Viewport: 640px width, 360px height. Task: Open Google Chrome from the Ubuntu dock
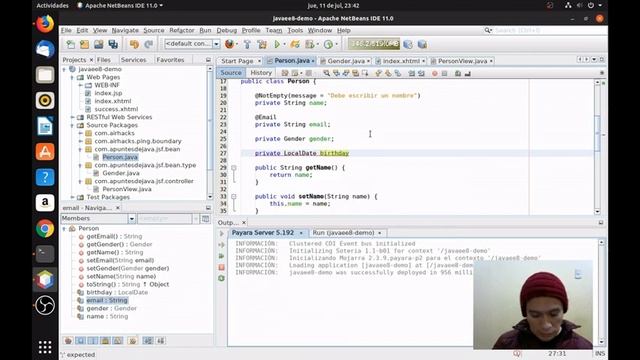click(x=45, y=229)
